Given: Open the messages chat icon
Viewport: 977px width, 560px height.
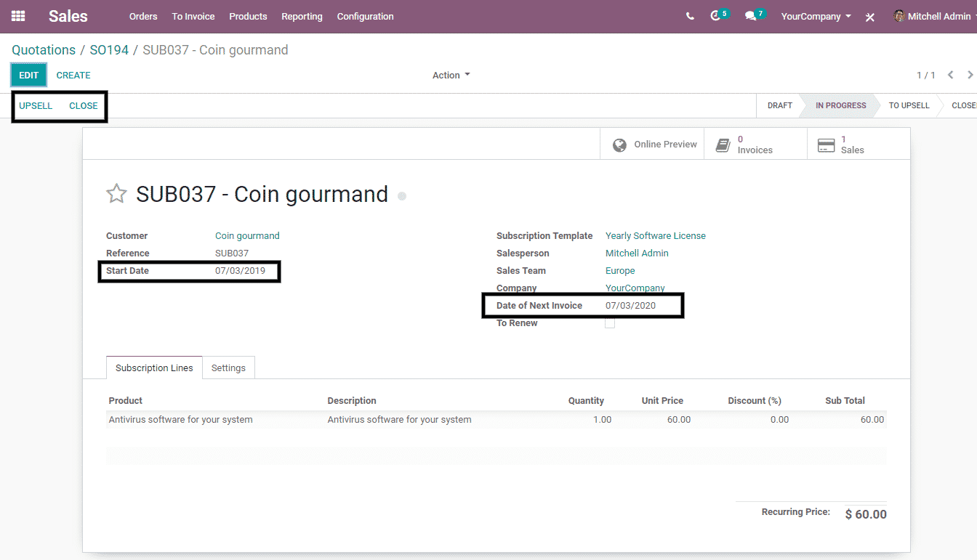Looking at the screenshot, I should (750, 16).
